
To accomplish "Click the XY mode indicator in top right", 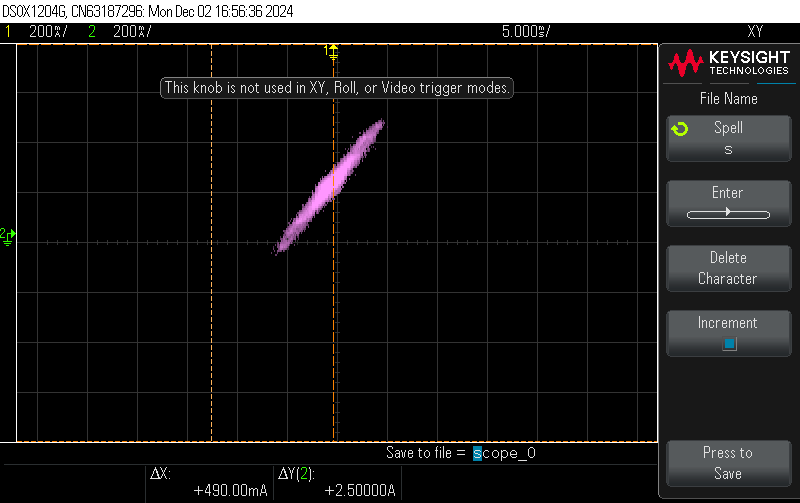I will click(x=755, y=31).
